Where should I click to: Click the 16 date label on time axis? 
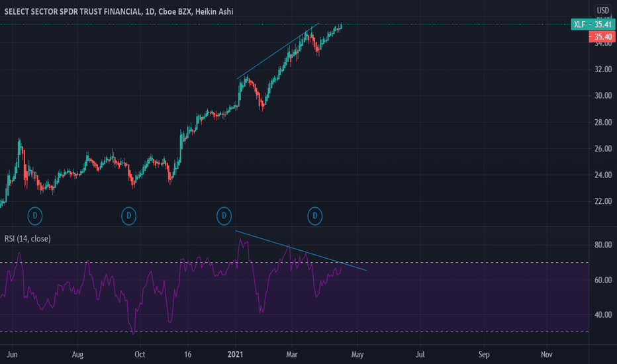click(x=188, y=355)
